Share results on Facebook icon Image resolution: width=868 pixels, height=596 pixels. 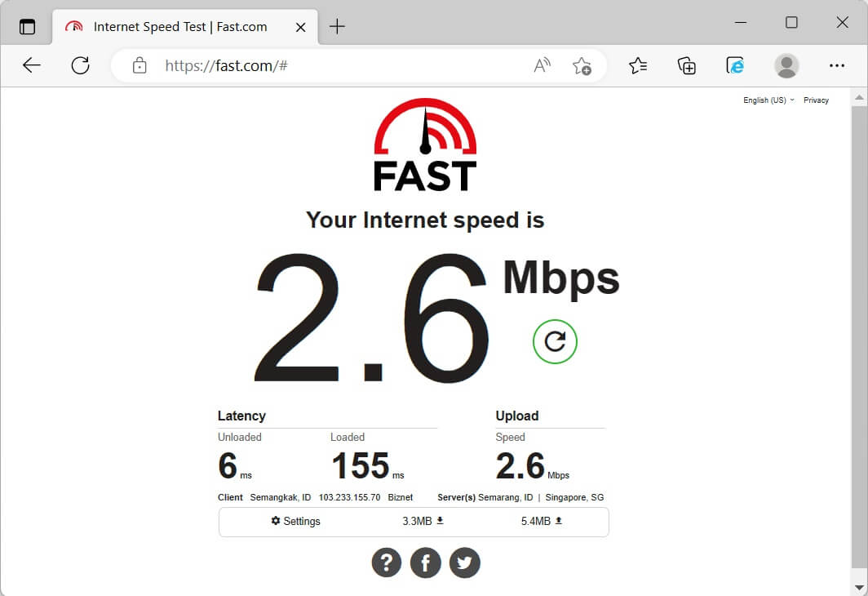[426, 563]
